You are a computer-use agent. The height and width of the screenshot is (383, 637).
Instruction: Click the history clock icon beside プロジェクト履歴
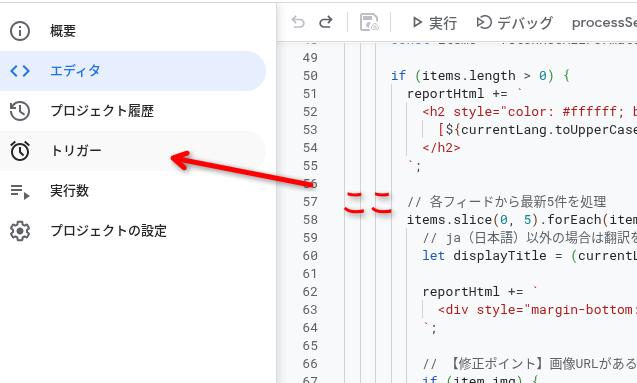click(20, 110)
